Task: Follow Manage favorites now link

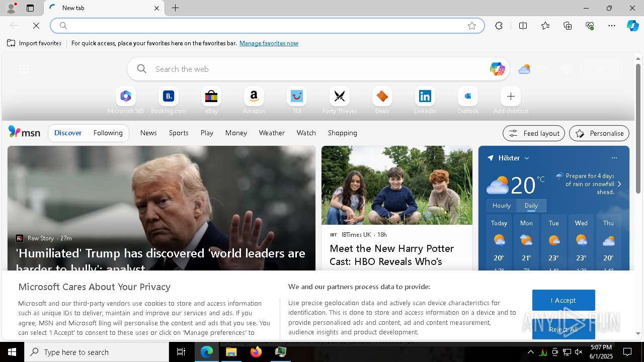Action: [x=269, y=43]
